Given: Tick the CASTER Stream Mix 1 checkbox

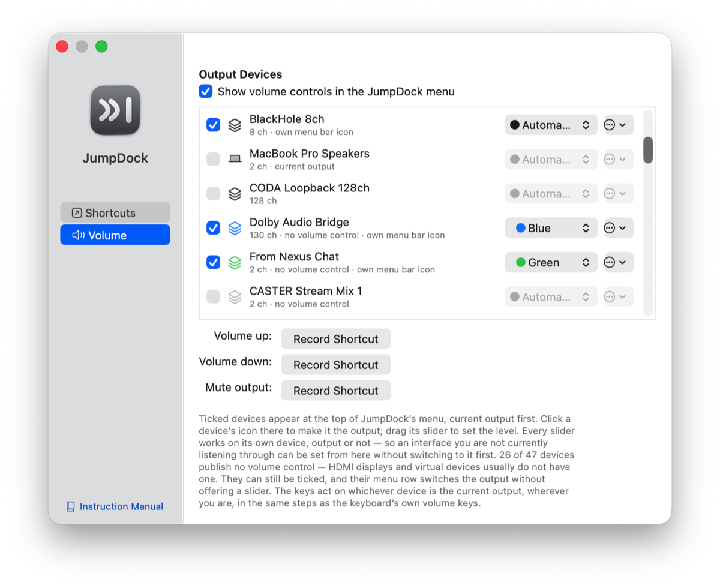Looking at the screenshot, I should [x=213, y=296].
